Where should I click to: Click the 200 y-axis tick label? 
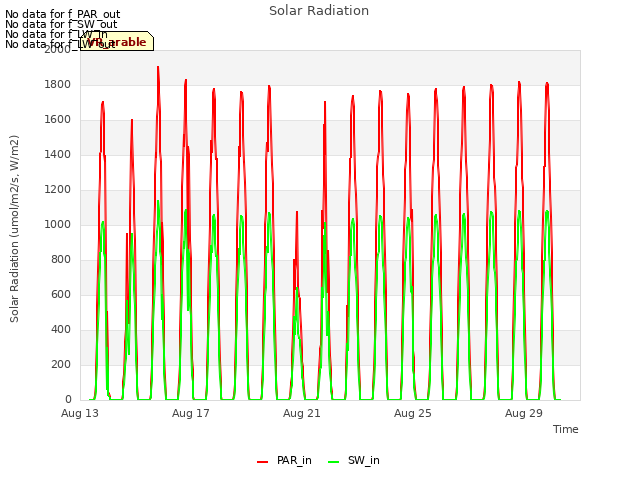point(61,364)
